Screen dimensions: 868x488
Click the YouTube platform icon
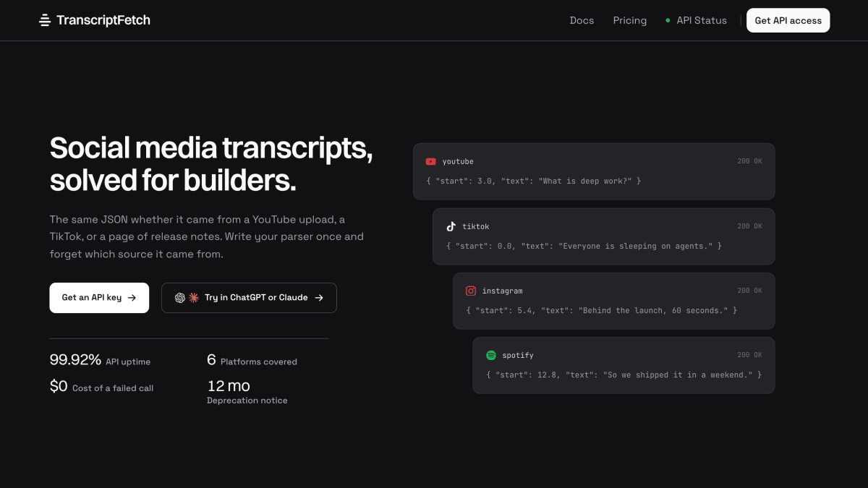pyautogui.click(x=431, y=162)
